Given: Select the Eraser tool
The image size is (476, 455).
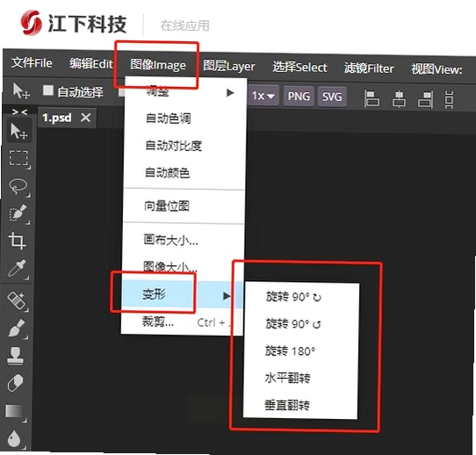Looking at the screenshot, I should click(16, 382).
